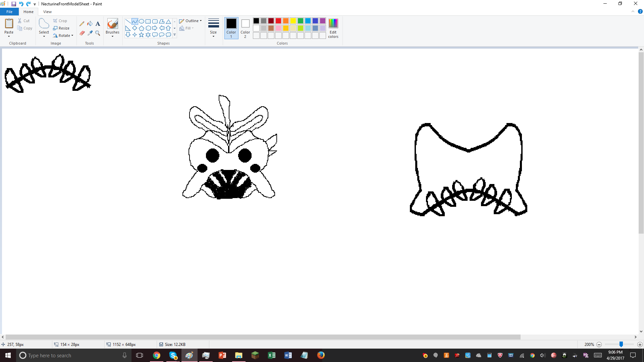The image size is (644, 362).
Task: Click the vertical scrollbar thumb
Action: pos(641,143)
